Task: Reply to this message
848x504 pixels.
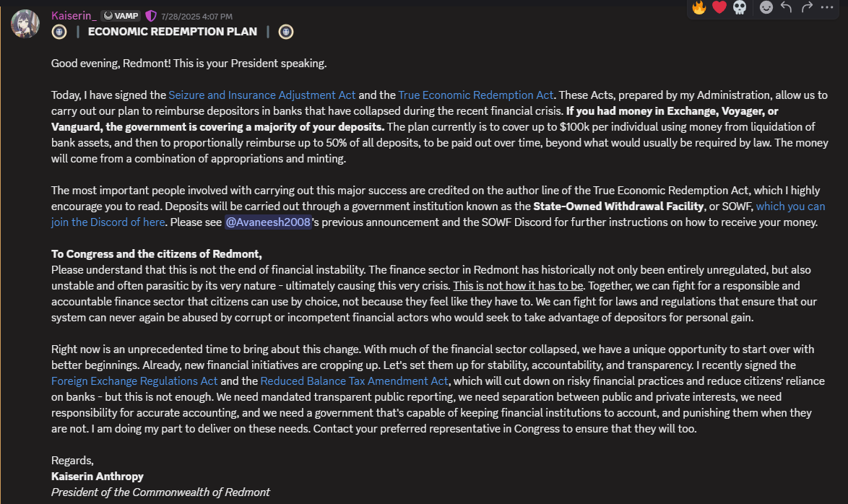Action: pyautogui.click(x=787, y=7)
